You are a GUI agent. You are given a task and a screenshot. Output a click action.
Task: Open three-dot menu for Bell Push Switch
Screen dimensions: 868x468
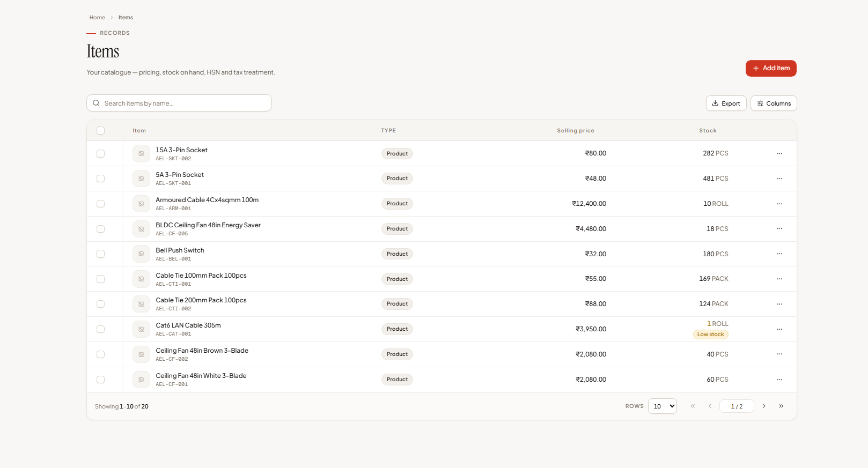(779, 254)
